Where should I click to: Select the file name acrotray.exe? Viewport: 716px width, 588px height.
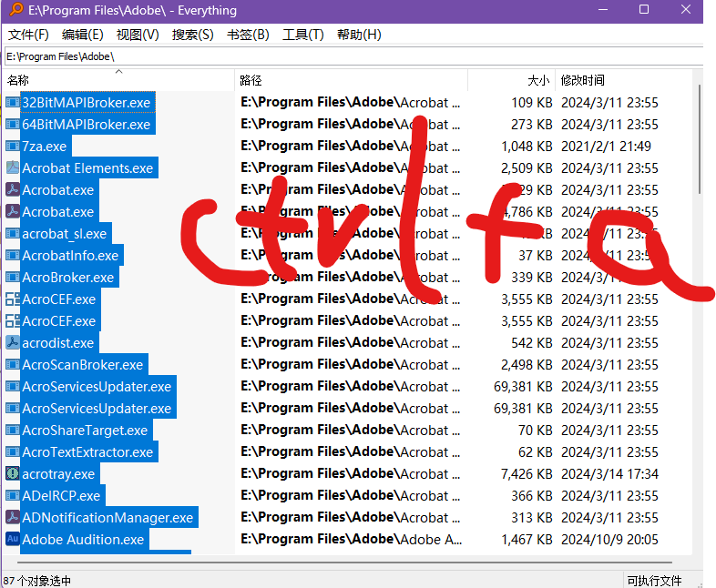(58, 473)
